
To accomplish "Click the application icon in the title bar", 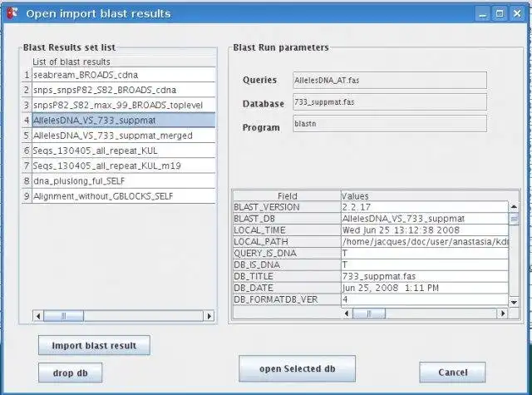I will click(x=12, y=13).
